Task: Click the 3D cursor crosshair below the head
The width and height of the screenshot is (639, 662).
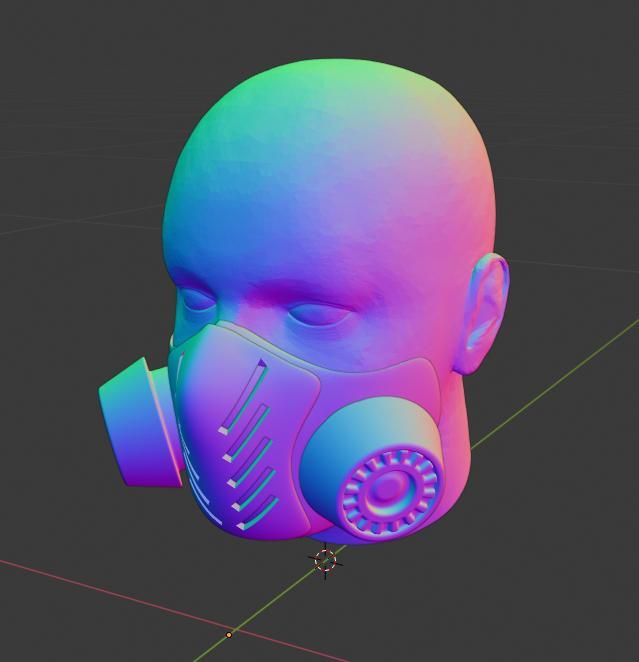Action: pyautogui.click(x=325, y=561)
